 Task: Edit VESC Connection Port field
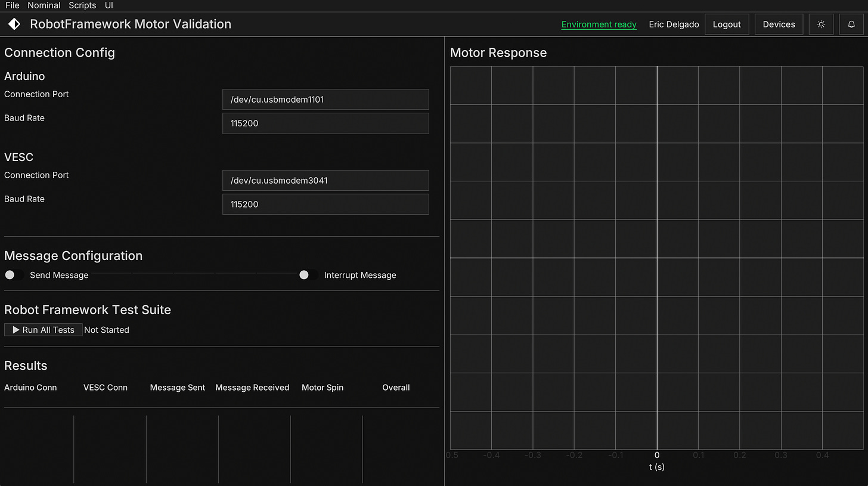(325, 181)
